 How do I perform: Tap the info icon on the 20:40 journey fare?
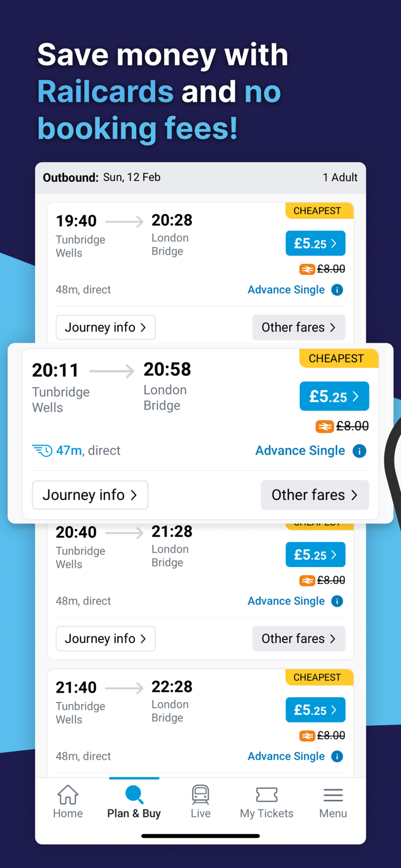click(337, 601)
